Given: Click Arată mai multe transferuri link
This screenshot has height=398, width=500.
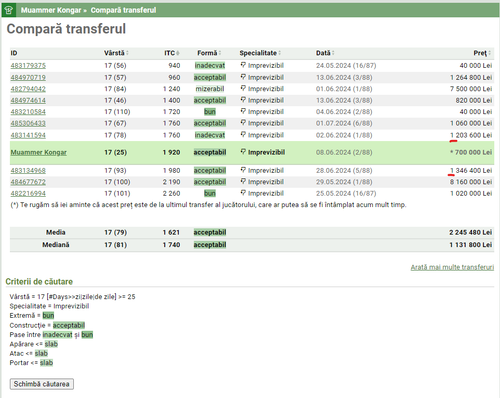Looking at the screenshot, I should (x=452, y=267).
